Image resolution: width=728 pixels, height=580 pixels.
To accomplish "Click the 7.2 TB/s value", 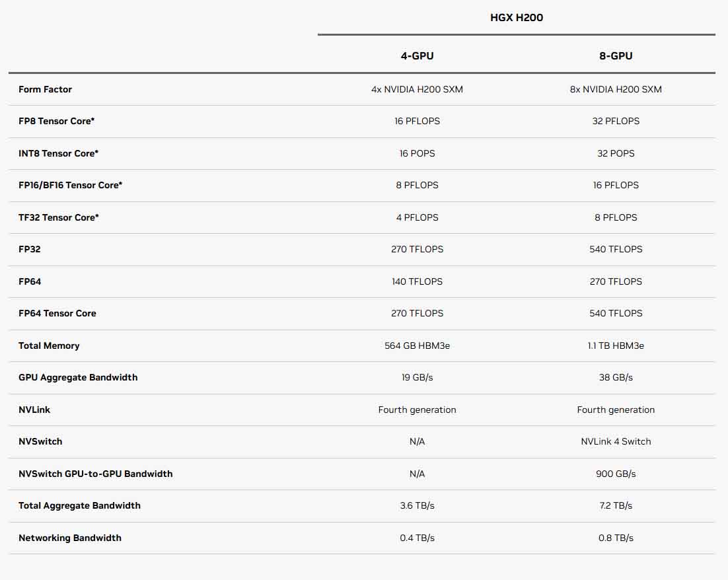I will 616,505.
